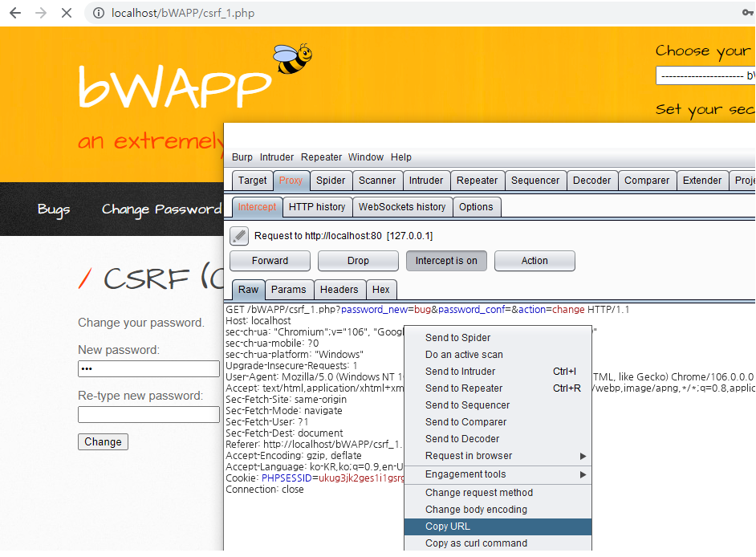The height and width of the screenshot is (557, 756).
Task: Open the HTTP history sub-tab
Action: point(317,207)
